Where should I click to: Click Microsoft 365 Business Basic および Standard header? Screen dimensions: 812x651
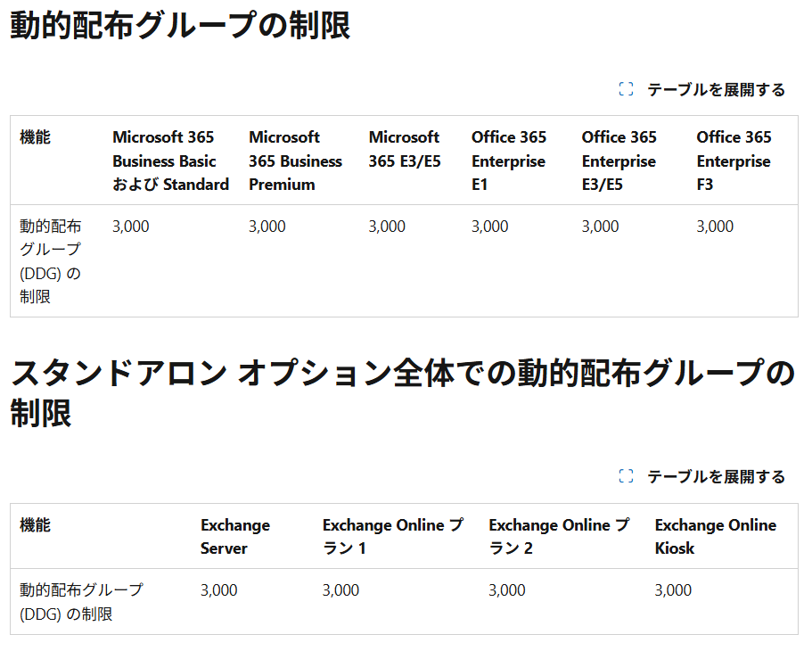(x=170, y=161)
